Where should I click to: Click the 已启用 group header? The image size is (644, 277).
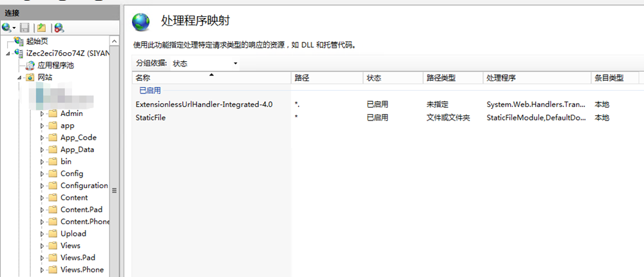[150, 90]
